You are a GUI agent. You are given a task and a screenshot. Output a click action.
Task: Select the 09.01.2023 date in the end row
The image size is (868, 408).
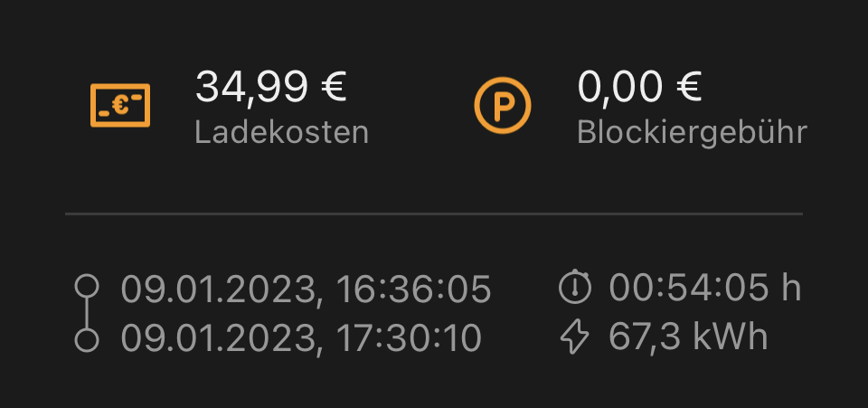218,338
